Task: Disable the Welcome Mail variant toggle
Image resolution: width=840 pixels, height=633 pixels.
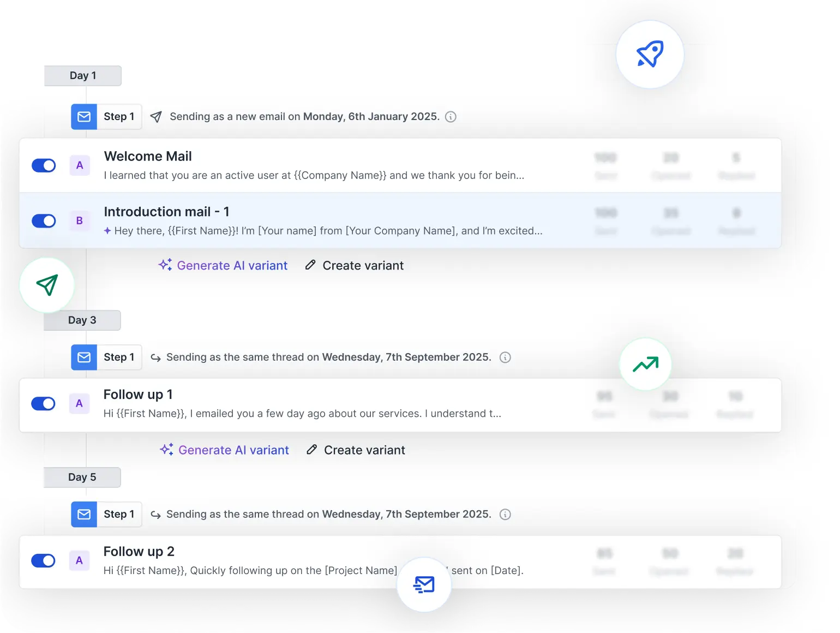Action: [x=44, y=165]
